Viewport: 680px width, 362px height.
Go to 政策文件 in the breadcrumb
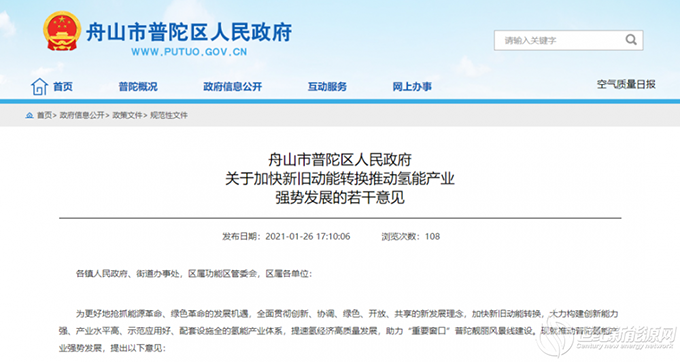pos(127,115)
